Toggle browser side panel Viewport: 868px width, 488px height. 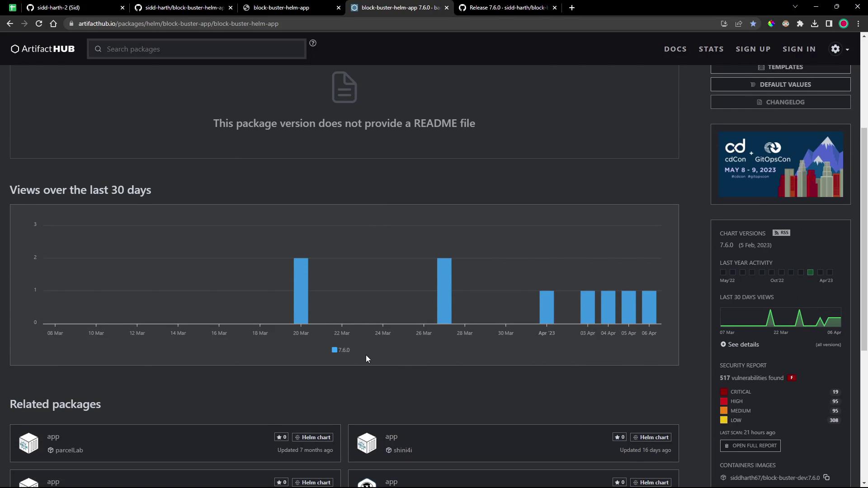pos(829,23)
